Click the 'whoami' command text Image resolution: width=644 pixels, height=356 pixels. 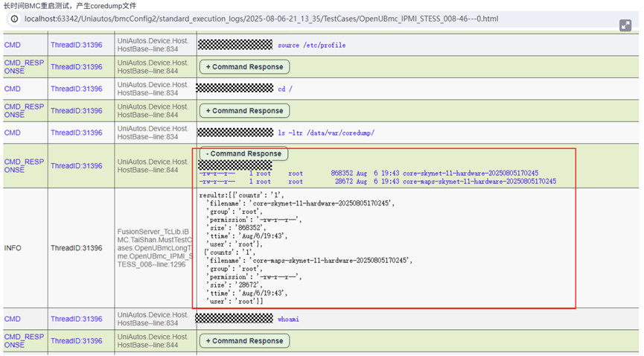point(288,319)
